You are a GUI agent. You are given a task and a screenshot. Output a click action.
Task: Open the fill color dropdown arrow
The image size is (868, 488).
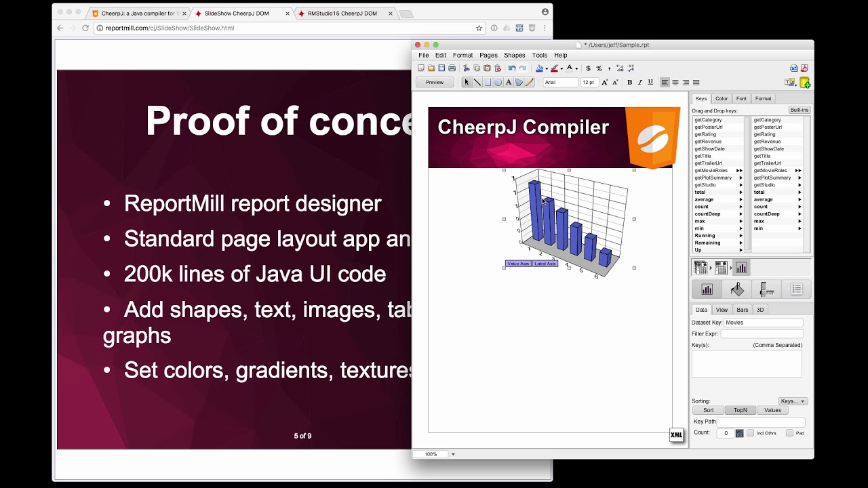[547, 69]
